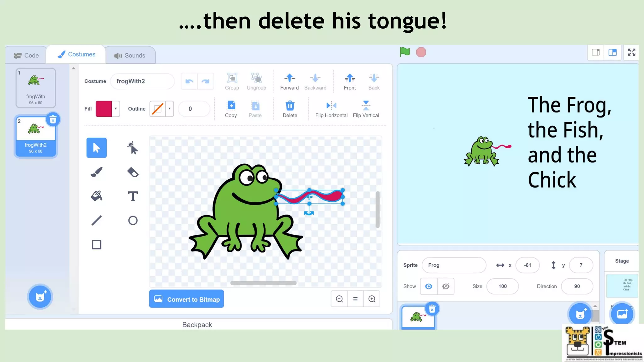644x362 pixels.
Task: Click the Sprite name field
Action: click(x=454, y=265)
